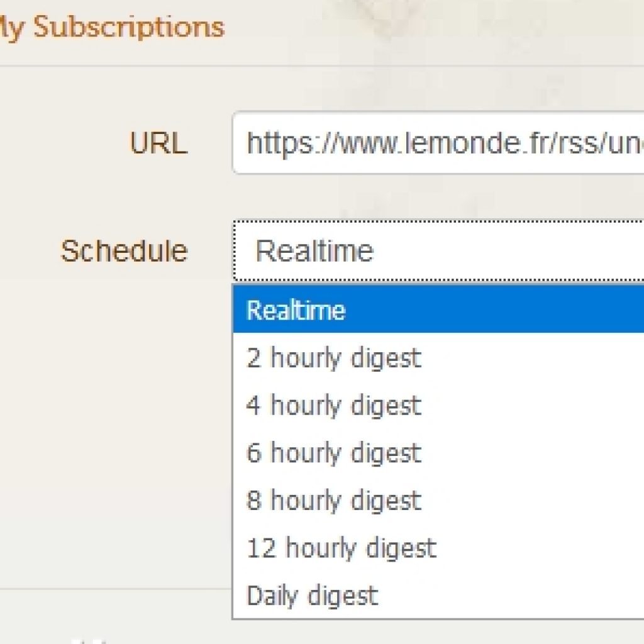
Task: Click Realtime shown in Schedule box
Action: (314, 251)
